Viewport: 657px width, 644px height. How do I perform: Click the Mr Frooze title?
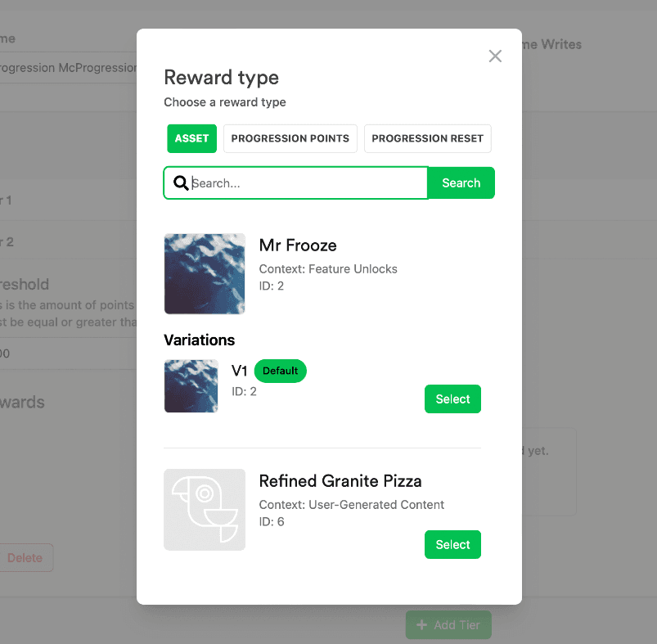tap(298, 245)
